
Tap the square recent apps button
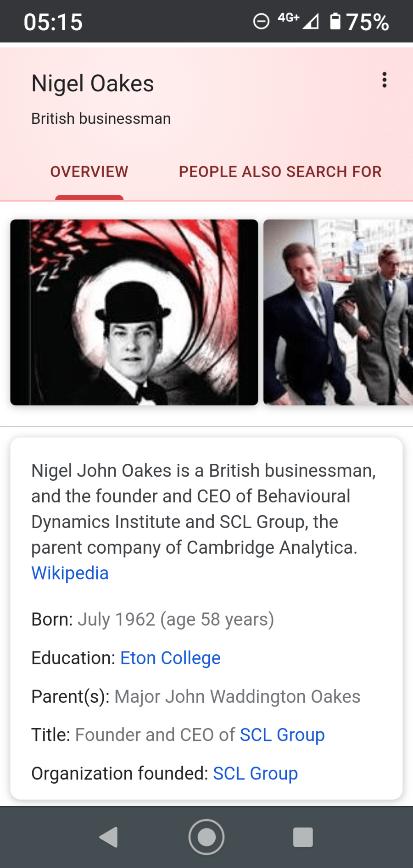303,837
